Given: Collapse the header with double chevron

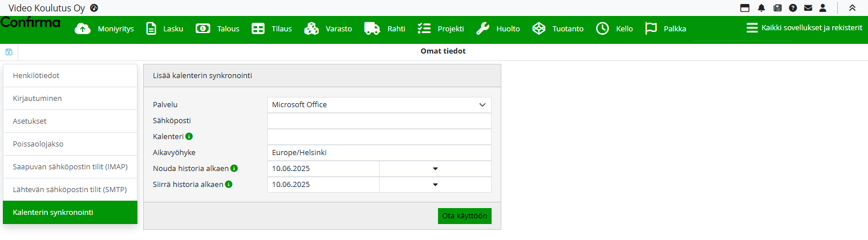Looking at the screenshot, I should point(852,8).
